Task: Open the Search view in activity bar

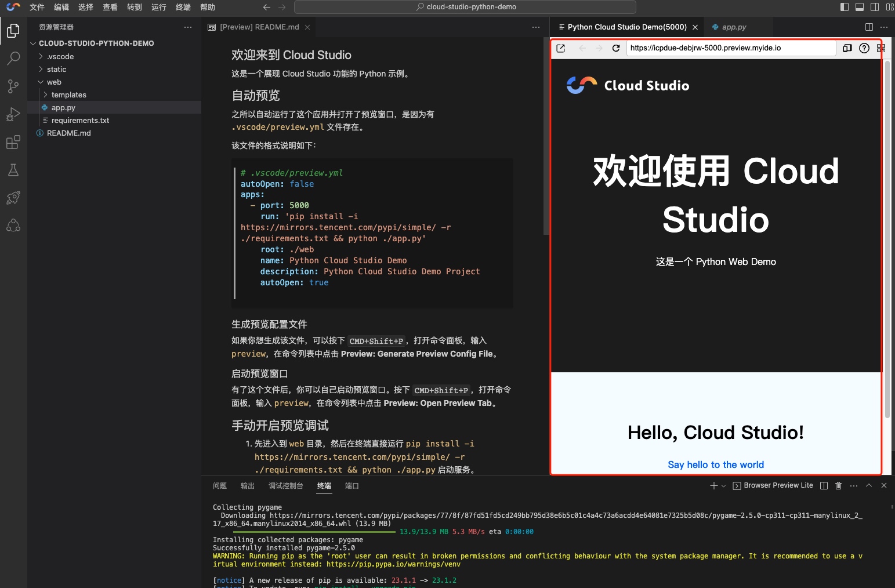Action: click(x=13, y=58)
